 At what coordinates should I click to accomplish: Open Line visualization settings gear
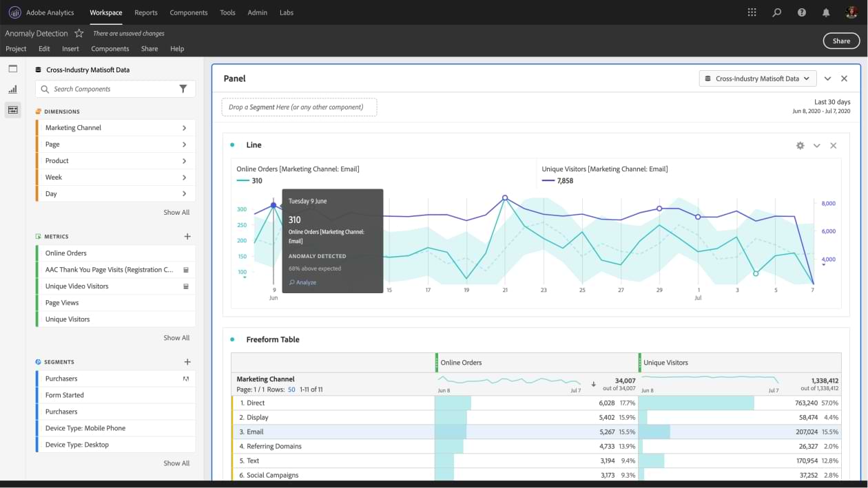pyautogui.click(x=800, y=146)
